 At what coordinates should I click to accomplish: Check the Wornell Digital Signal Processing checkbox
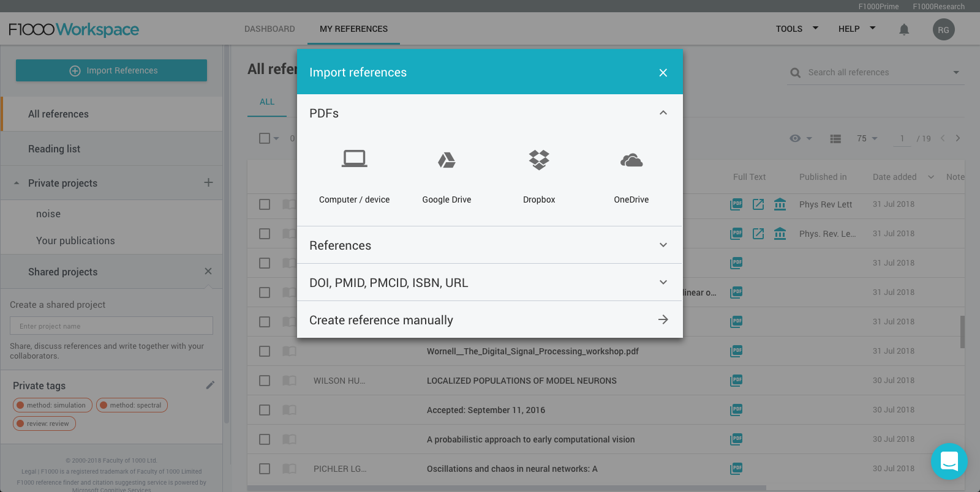(x=265, y=351)
